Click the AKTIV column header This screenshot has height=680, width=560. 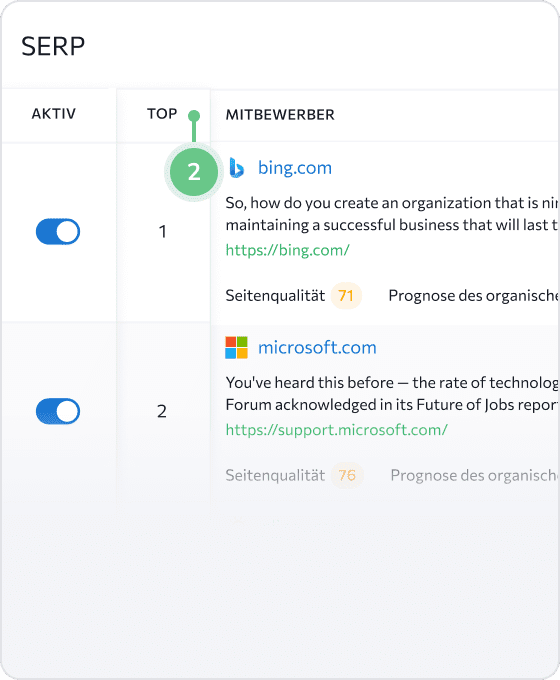pyautogui.click(x=54, y=114)
